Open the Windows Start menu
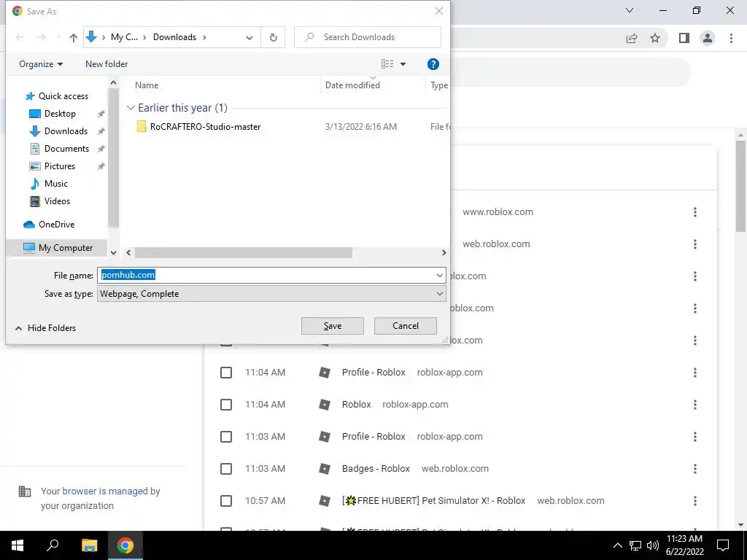The height and width of the screenshot is (560, 747). pyautogui.click(x=18, y=545)
